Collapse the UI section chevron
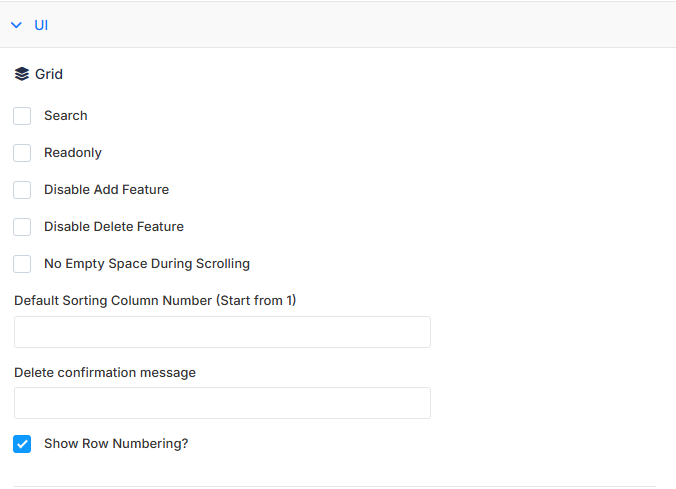This screenshot has height=489, width=676. pos(16,25)
